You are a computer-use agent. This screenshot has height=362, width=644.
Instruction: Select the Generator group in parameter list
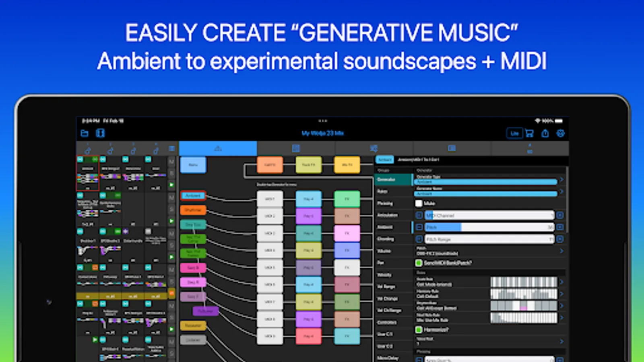[x=393, y=179]
